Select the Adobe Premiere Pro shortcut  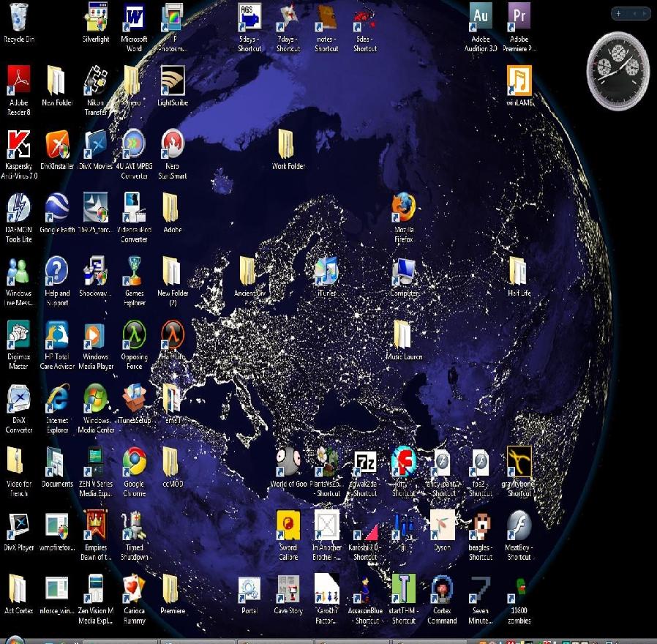coord(519,18)
